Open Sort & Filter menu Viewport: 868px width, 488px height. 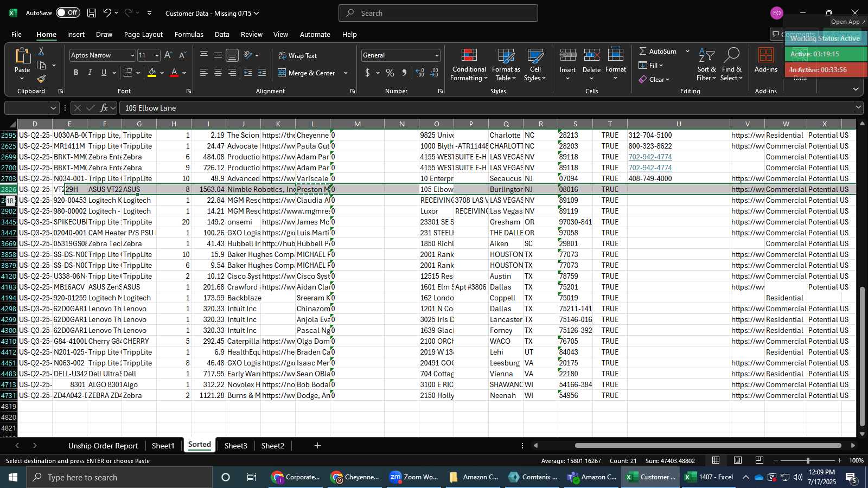pyautogui.click(x=706, y=65)
